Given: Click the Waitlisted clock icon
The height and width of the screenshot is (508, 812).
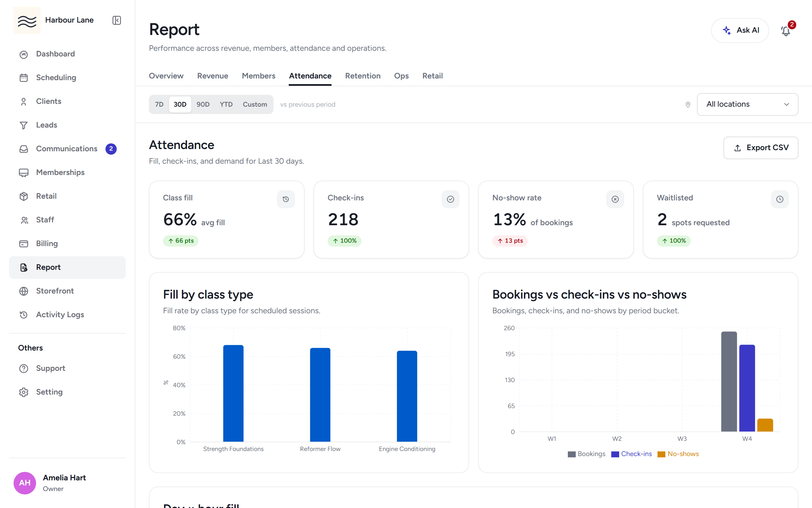Looking at the screenshot, I should 780,199.
